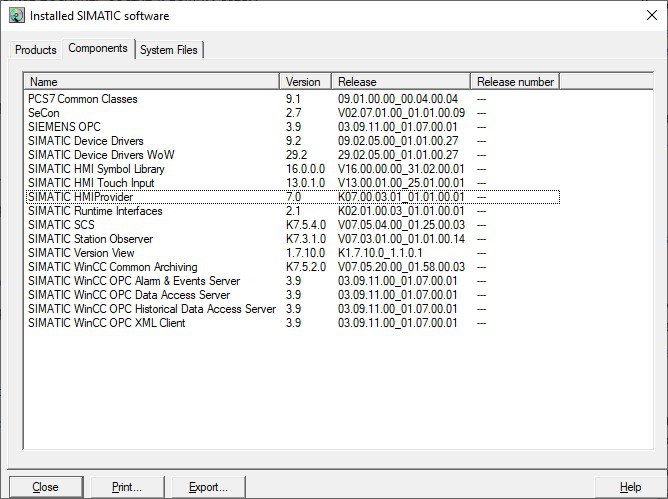Click version K7.3.1.0 cell

(x=306, y=239)
